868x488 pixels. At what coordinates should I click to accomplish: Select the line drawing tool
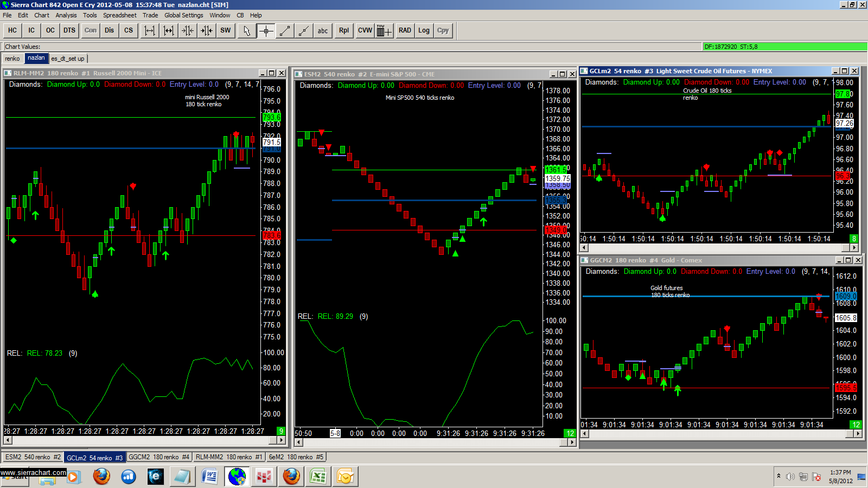click(x=284, y=31)
